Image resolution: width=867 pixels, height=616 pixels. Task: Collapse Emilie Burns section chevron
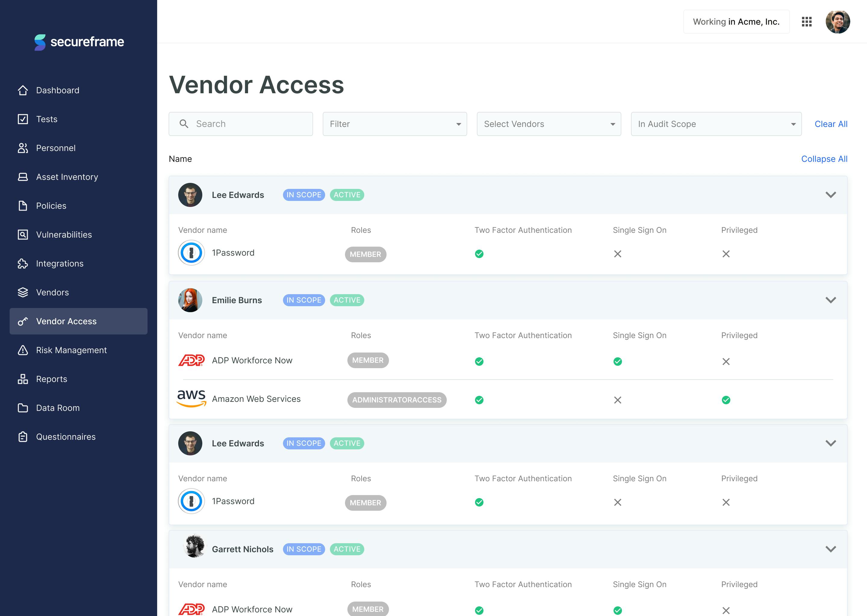[x=831, y=300]
